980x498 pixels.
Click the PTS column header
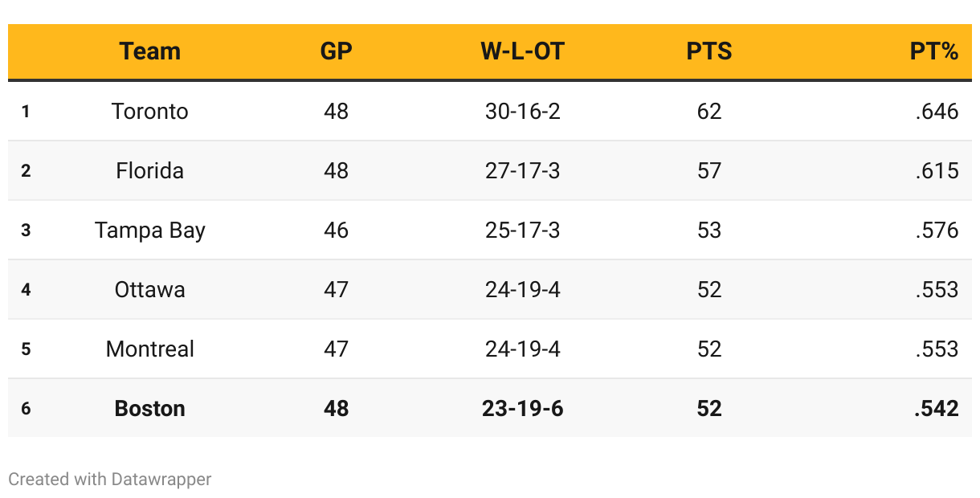709,51
